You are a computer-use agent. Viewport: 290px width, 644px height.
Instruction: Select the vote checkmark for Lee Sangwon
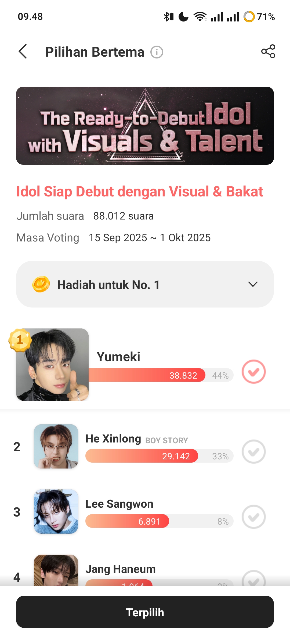coord(253,517)
